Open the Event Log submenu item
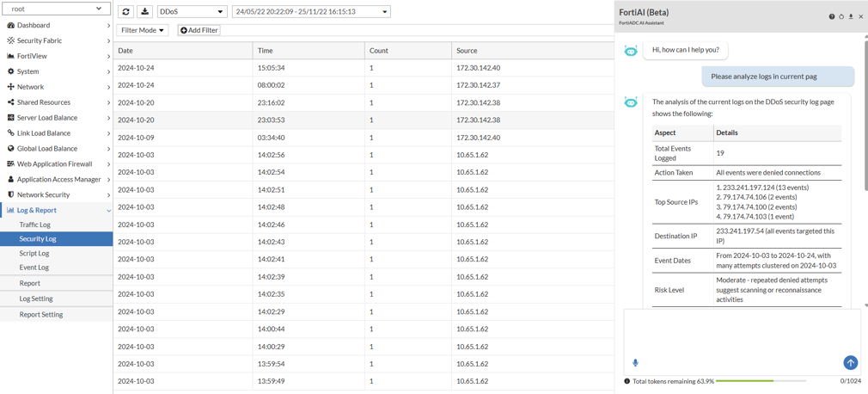This screenshot has width=868, height=394. point(57,267)
